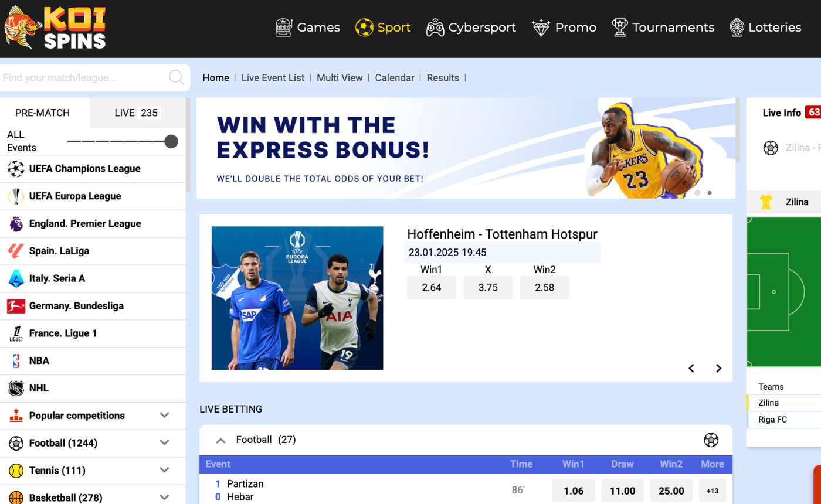Click the Italy Seria A icon
Screen dimensions: 821x504
[16, 278]
